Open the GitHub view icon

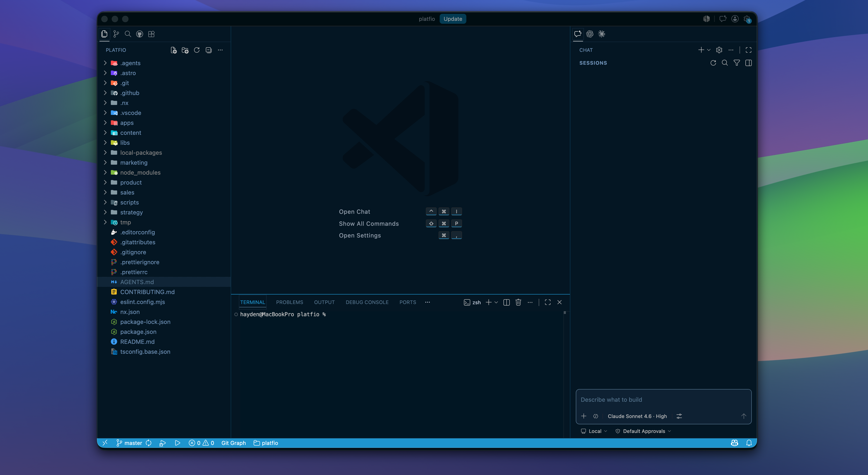click(x=140, y=34)
